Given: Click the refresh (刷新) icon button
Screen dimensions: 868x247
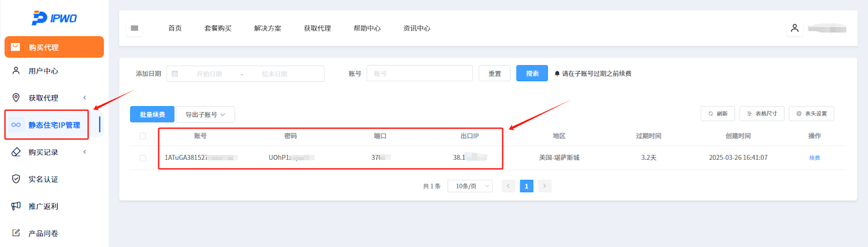Looking at the screenshot, I should (x=717, y=114).
